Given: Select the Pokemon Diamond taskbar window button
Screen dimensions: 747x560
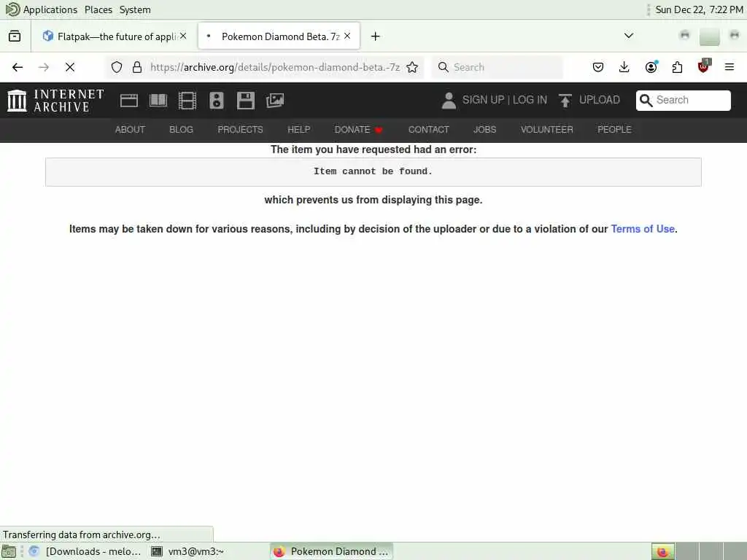Looking at the screenshot, I should [x=332, y=551].
